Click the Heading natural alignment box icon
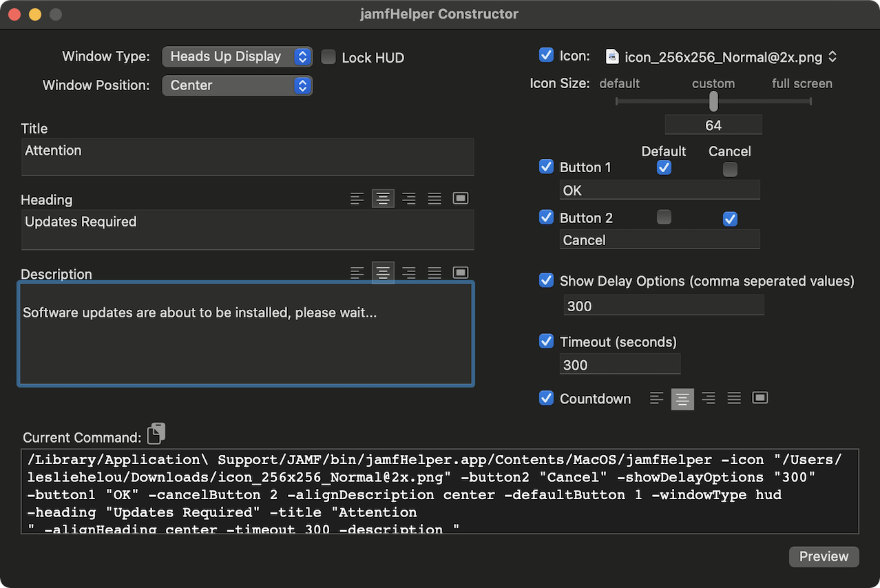The image size is (880, 588). pos(461,198)
